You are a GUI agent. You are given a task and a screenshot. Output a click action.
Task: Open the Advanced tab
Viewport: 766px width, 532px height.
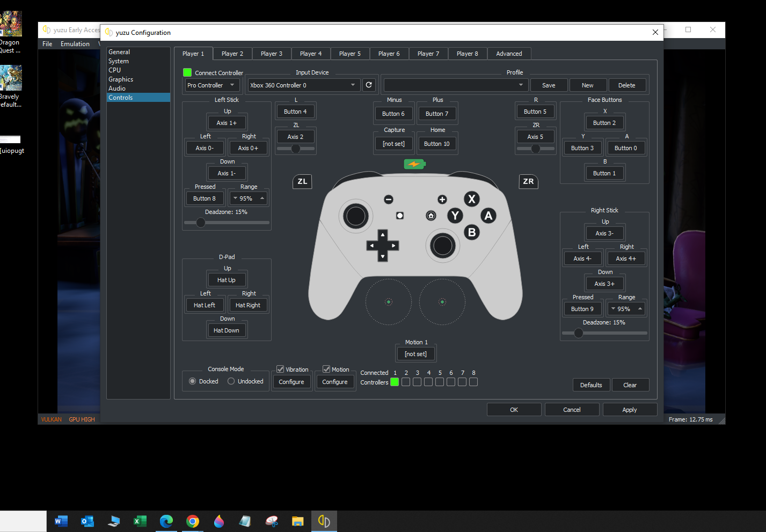tap(509, 54)
